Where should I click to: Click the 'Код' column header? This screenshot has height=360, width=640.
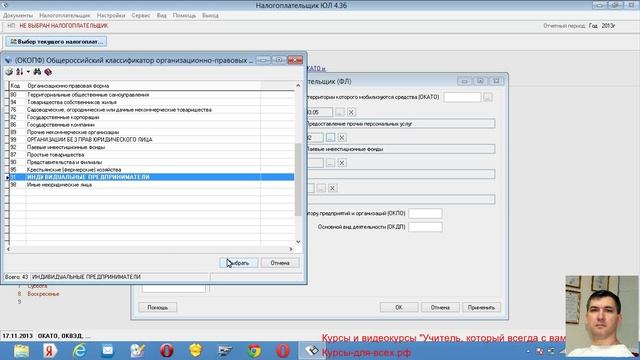(x=17, y=86)
